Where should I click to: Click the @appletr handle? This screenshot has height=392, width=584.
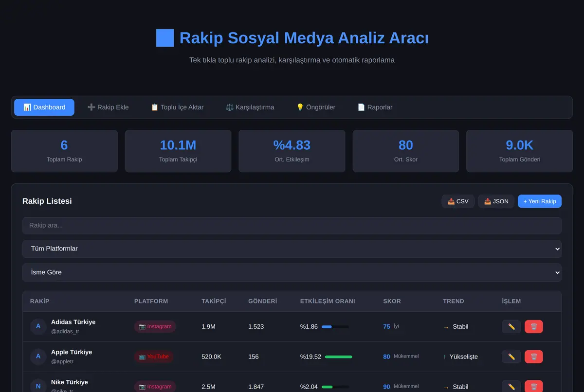[x=62, y=362]
